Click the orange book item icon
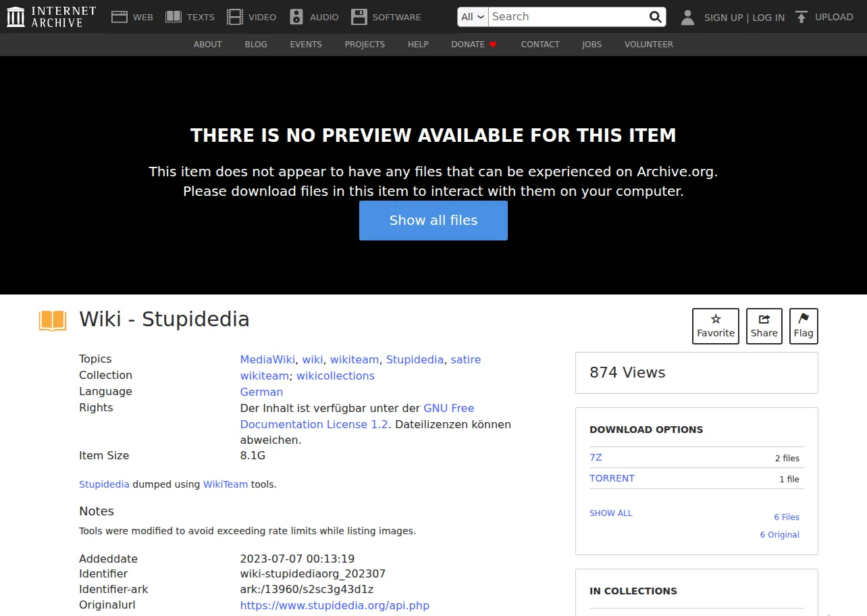 point(53,320)
